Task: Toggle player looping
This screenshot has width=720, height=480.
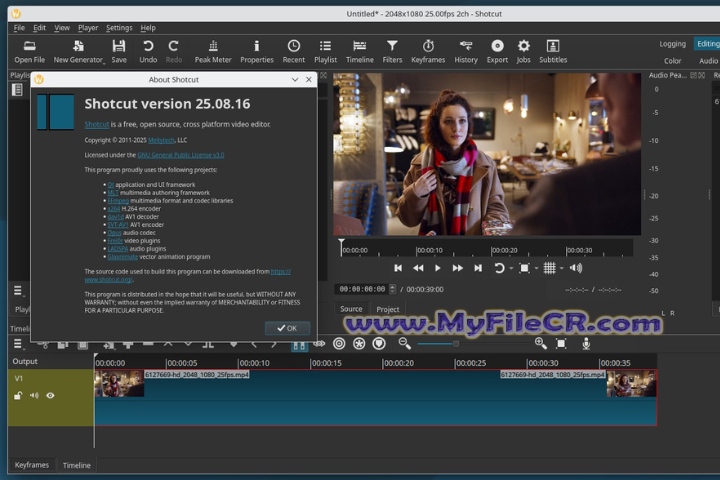Action: pyautogui.click(x=499, y=268)
